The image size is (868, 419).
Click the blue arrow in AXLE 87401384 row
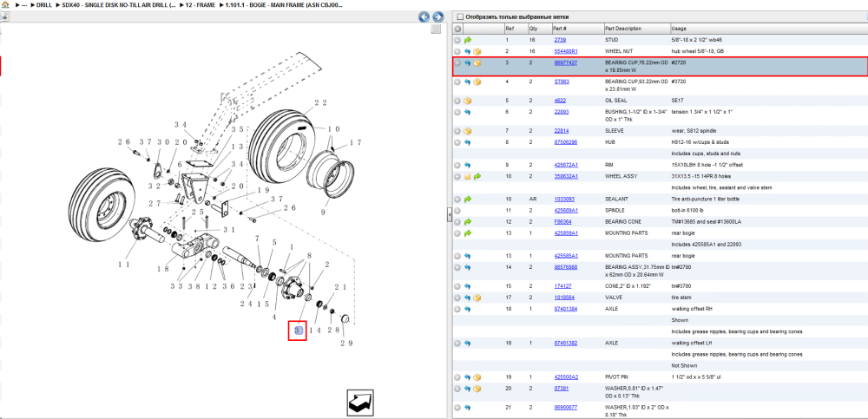click(x=468, y=309)
